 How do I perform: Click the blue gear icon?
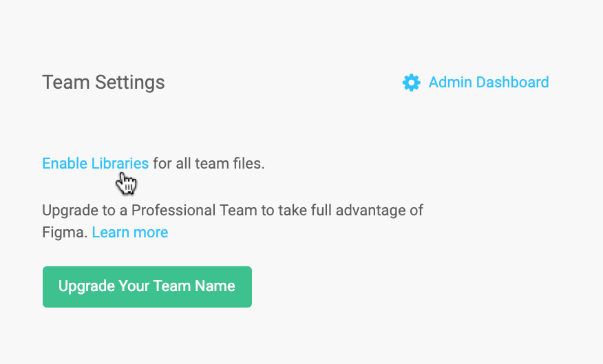pos(411,83)
